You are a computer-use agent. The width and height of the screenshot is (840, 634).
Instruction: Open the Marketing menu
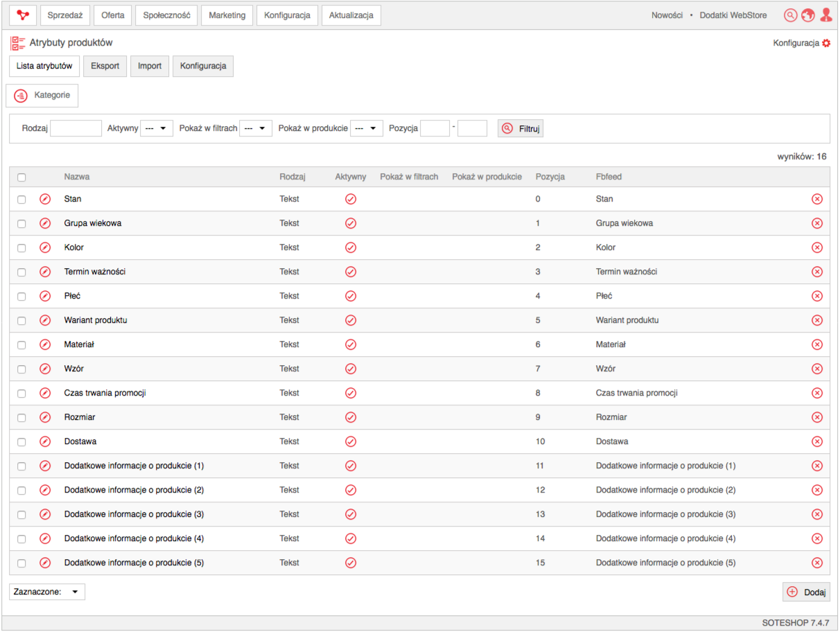(227, 15)
